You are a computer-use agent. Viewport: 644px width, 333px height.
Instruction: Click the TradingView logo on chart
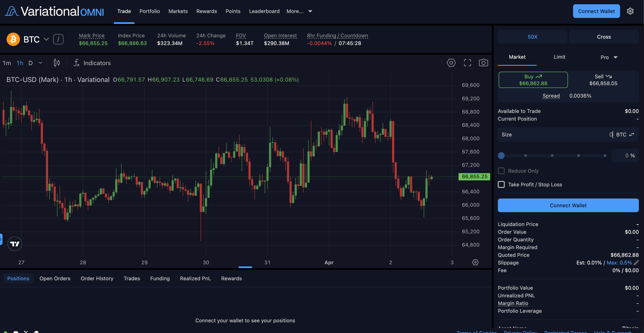15,244
